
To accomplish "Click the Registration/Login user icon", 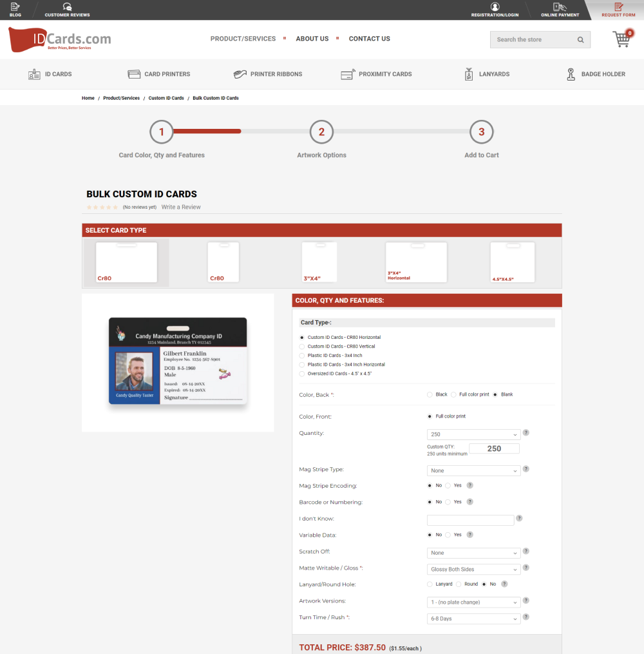I will click(495, 6).
